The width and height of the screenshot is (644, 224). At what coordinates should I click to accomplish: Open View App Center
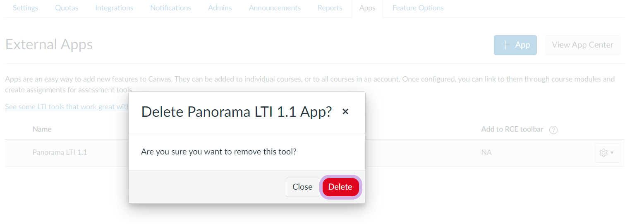pos(582,45)
